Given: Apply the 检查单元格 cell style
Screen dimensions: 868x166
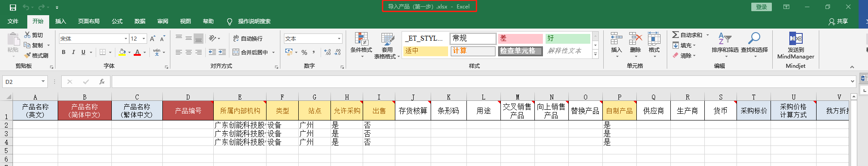Looking at the screenshot, I should click(x=521, y=51).
